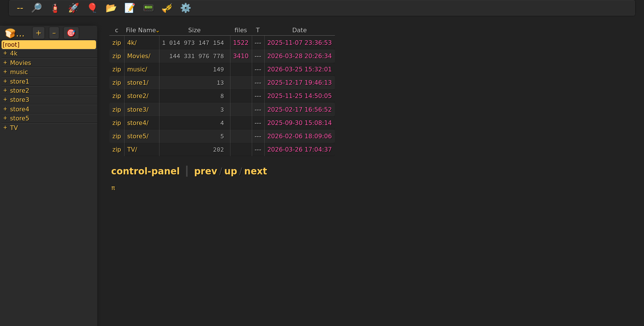Expand the Movies folder in tree
The width and height of the screenshot is (644, 326).
point(5,63)
